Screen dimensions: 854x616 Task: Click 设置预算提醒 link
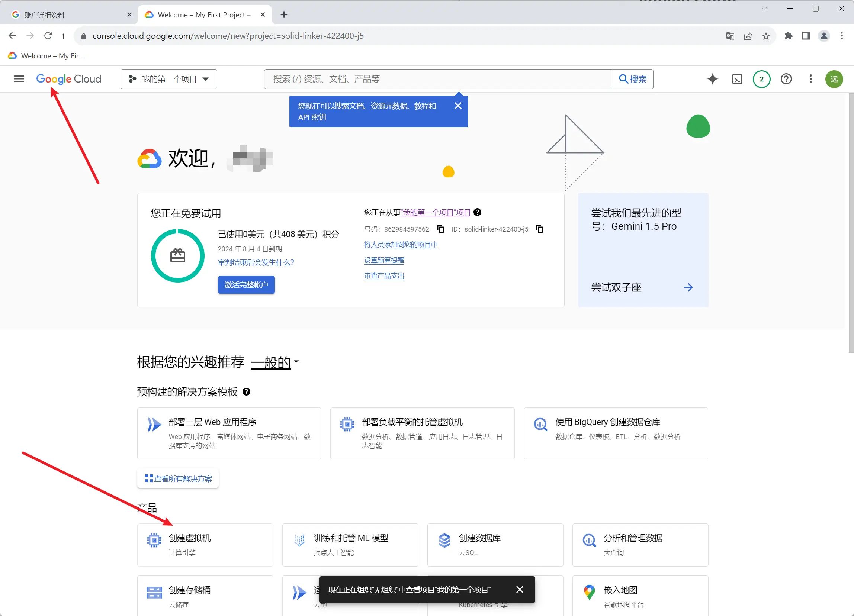pos(384,260)
